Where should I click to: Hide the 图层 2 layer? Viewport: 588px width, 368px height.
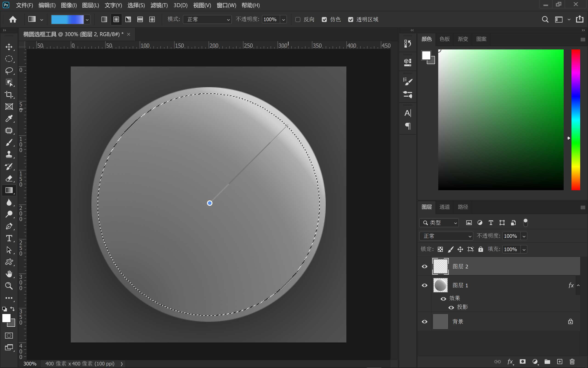click(x=424, y=267)
